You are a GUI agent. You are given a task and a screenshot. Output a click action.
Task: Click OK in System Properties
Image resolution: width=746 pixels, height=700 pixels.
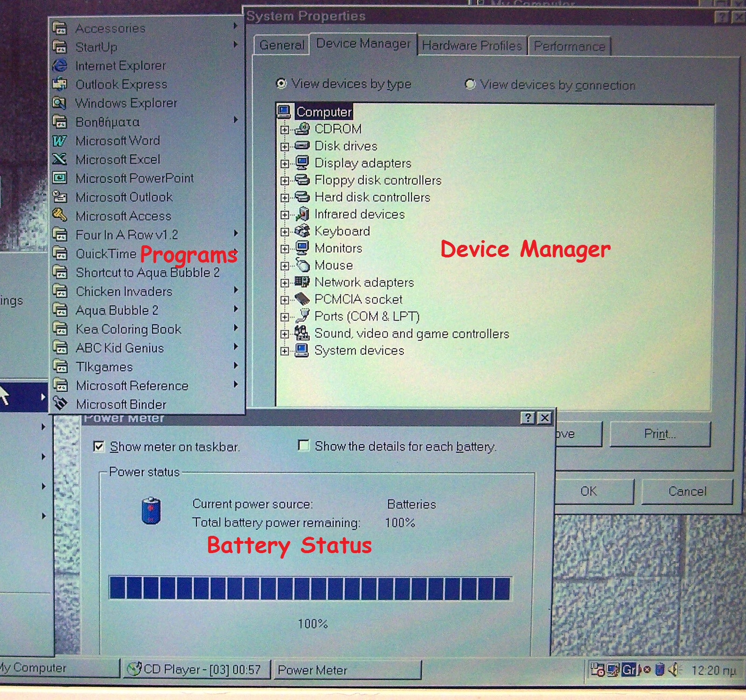pyautogui.click(x=589, y=492)
